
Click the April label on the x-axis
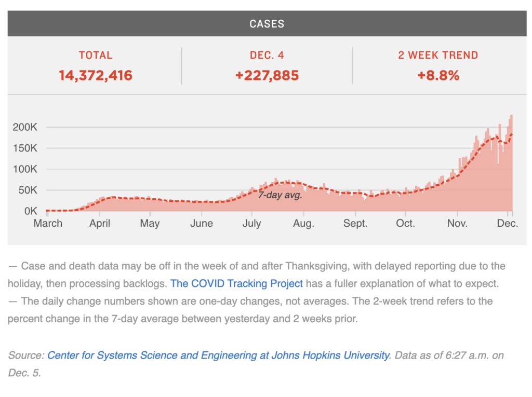[99, 224]
